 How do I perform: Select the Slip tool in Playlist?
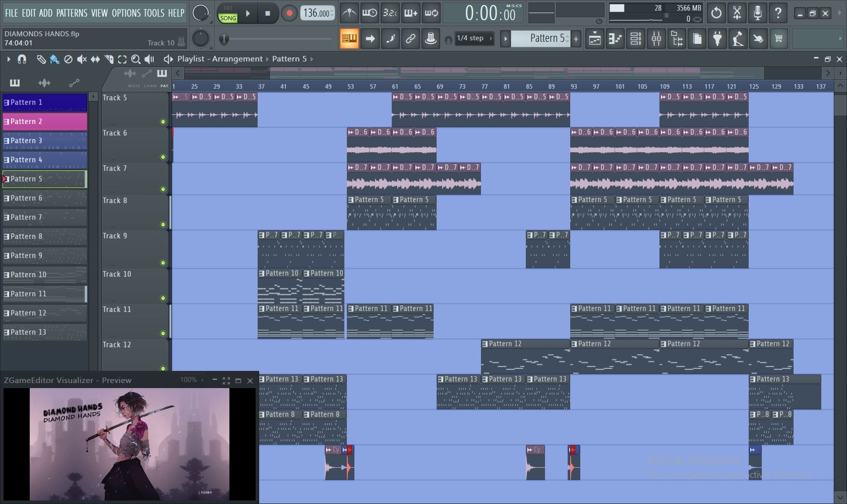tap(95, 59)
